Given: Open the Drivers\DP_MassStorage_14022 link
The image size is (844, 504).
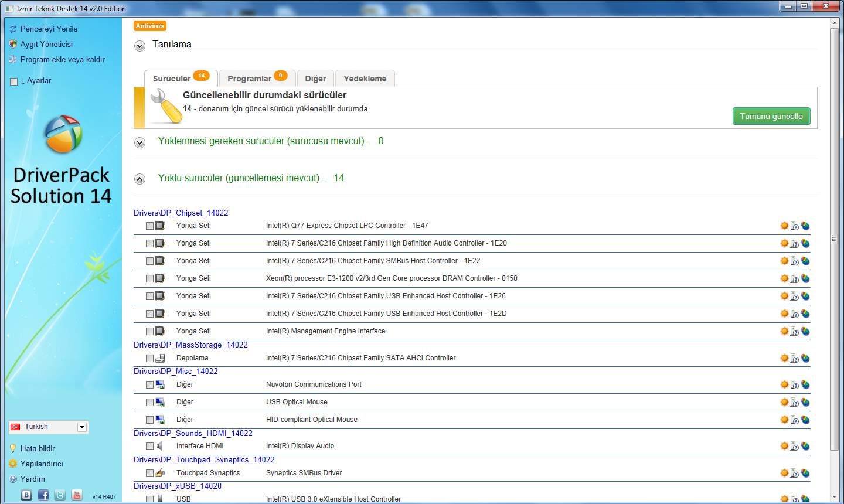Looking at the screenshot, I should coord(190,345).
